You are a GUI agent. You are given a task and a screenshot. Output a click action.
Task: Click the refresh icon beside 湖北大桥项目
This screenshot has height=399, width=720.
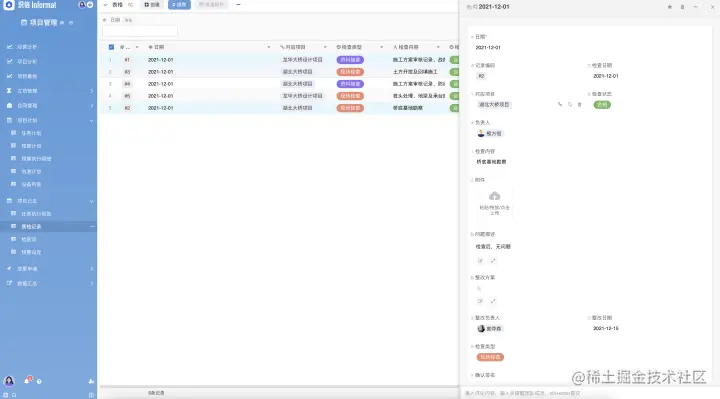pos(570,105)
